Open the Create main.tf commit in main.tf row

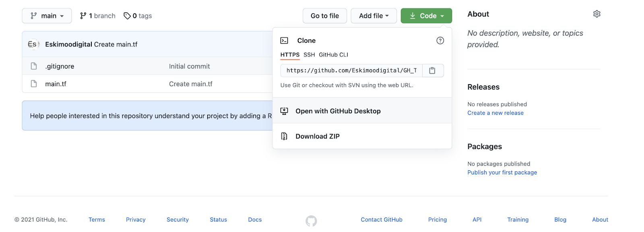coord(191,84)
